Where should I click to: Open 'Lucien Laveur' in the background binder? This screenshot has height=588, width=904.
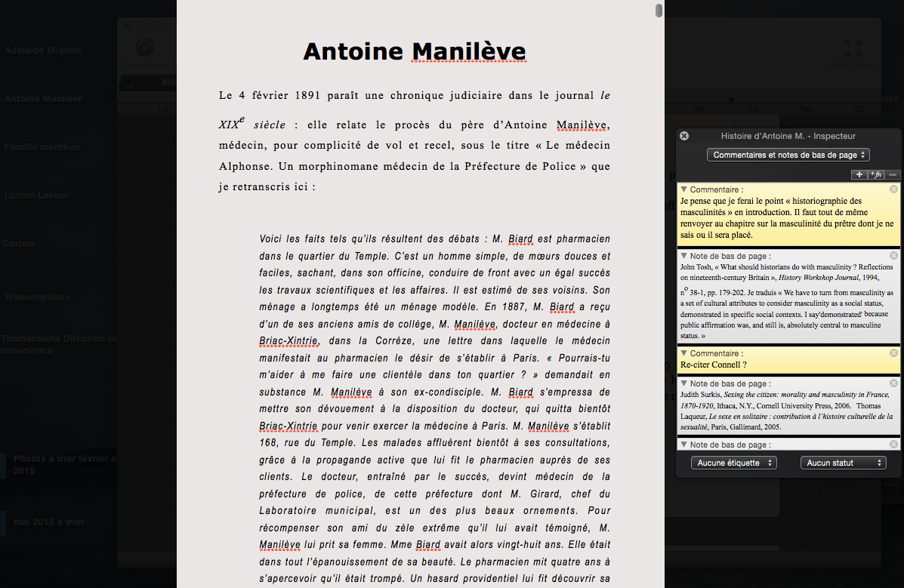tap(36, 195)
